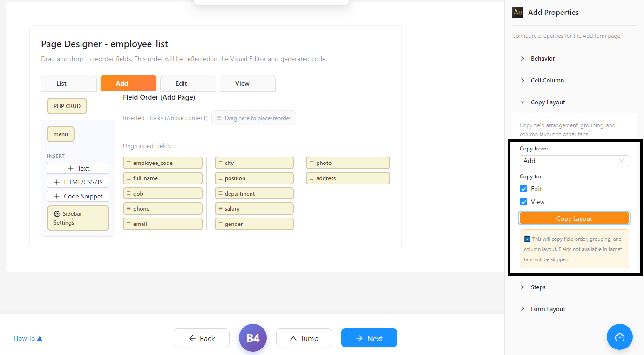Go Back to the previous step

[202, 338]
